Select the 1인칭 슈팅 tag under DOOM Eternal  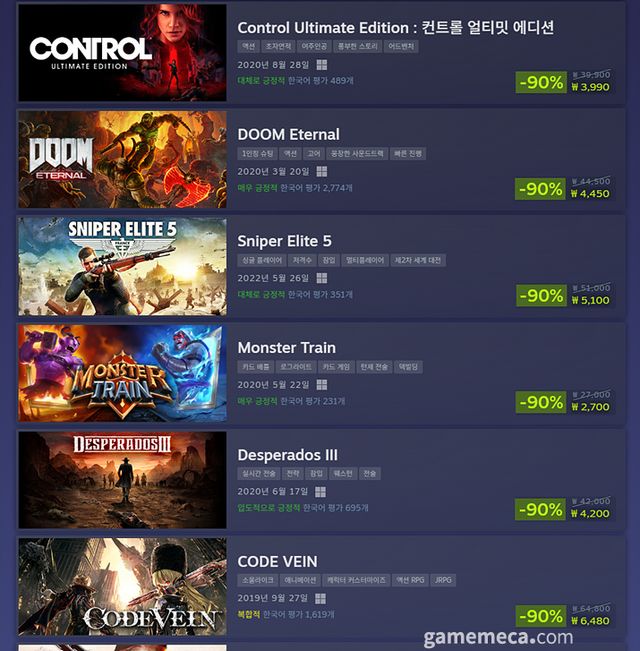[257, 154]
